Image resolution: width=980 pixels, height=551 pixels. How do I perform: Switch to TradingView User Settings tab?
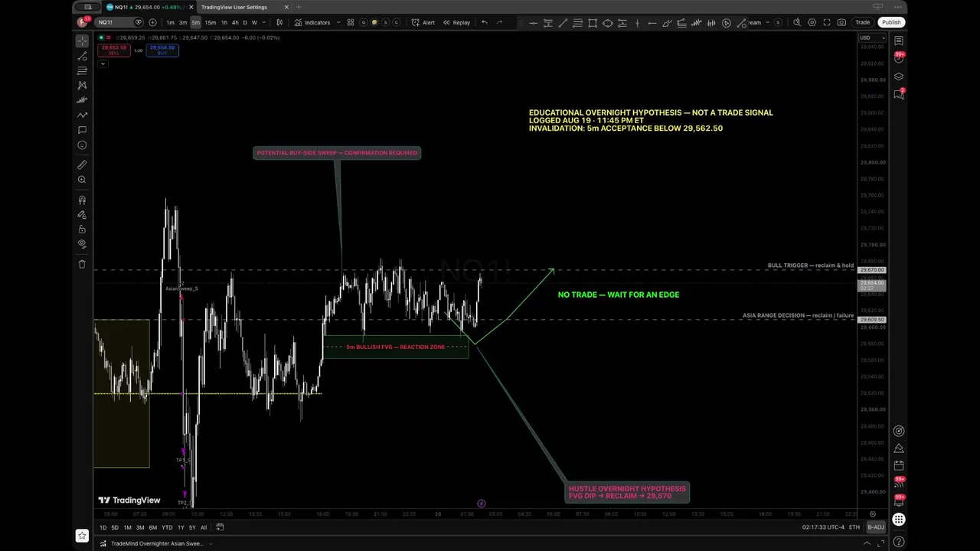(x=234, y=7)
